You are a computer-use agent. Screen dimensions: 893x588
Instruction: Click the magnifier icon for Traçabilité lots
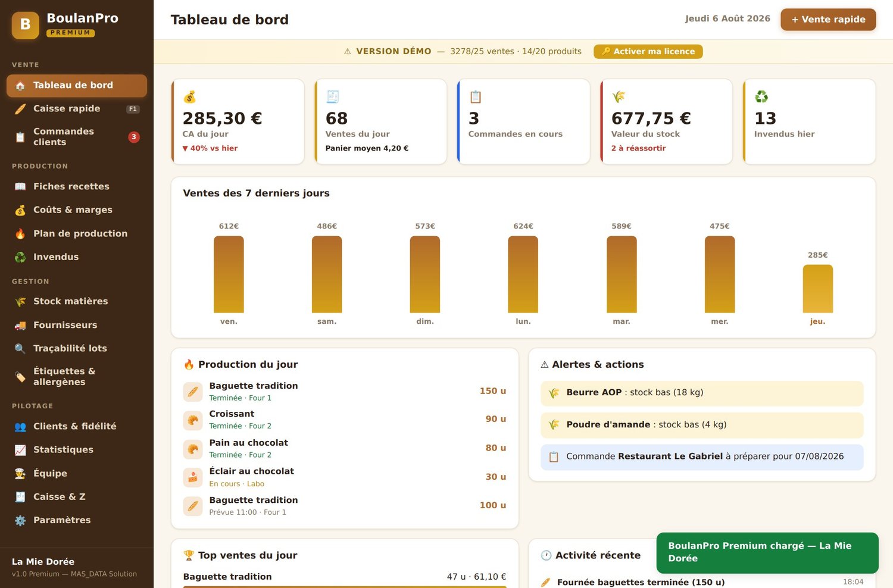pyautogui.click(x=20, y=349)
